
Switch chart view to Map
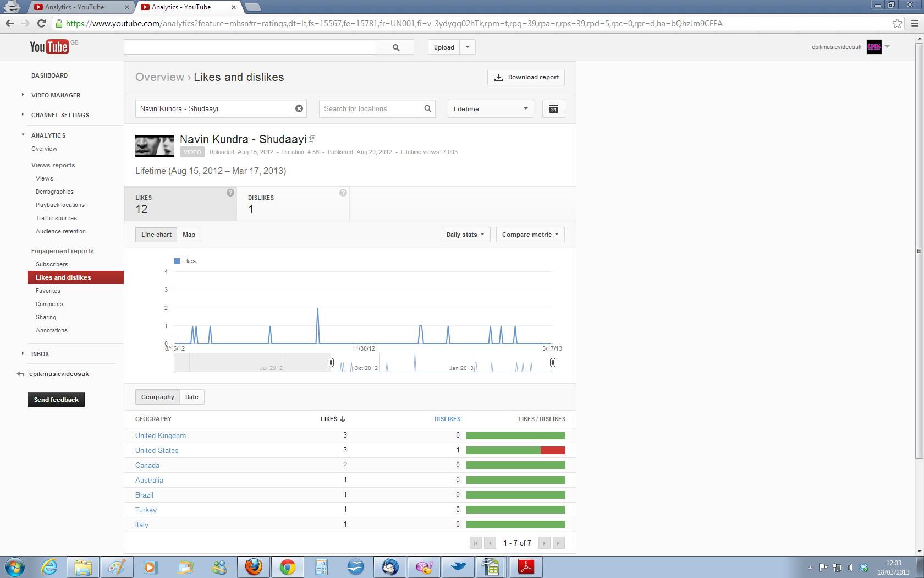point(189,235)
